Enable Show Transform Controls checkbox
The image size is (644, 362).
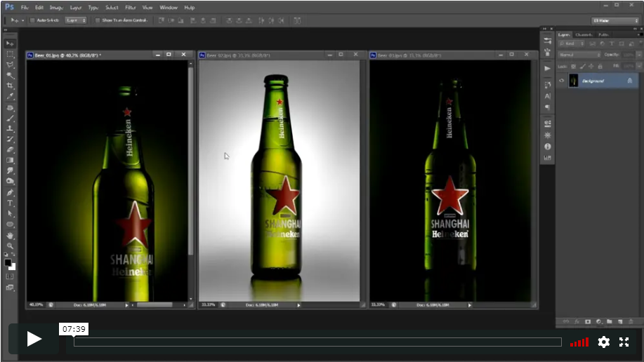coord(98,20)
